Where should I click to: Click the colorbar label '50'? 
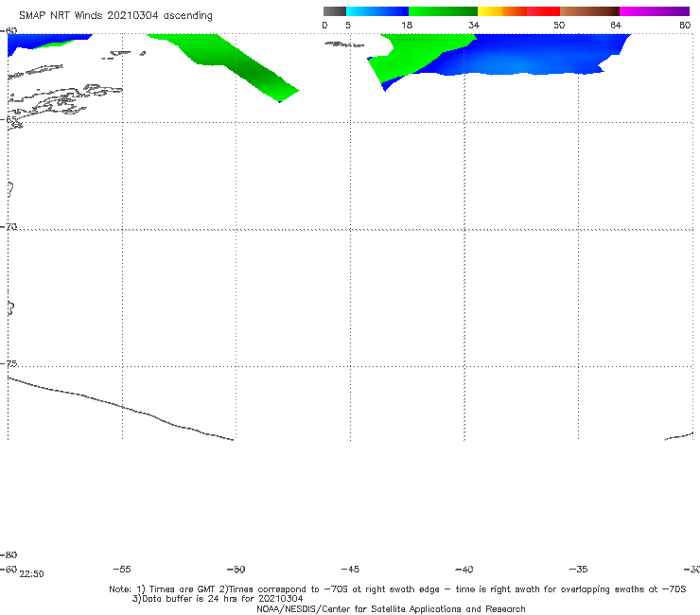[x=559, y=26]
